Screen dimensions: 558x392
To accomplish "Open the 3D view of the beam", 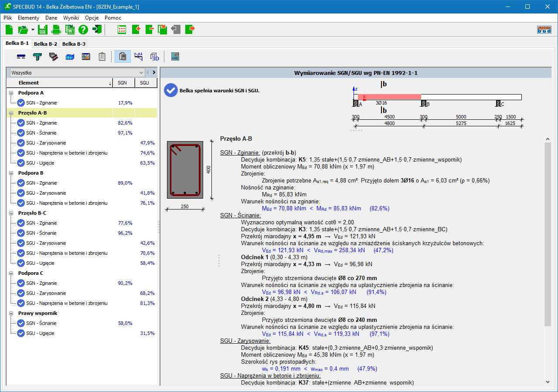I will [x=154, y=57].
